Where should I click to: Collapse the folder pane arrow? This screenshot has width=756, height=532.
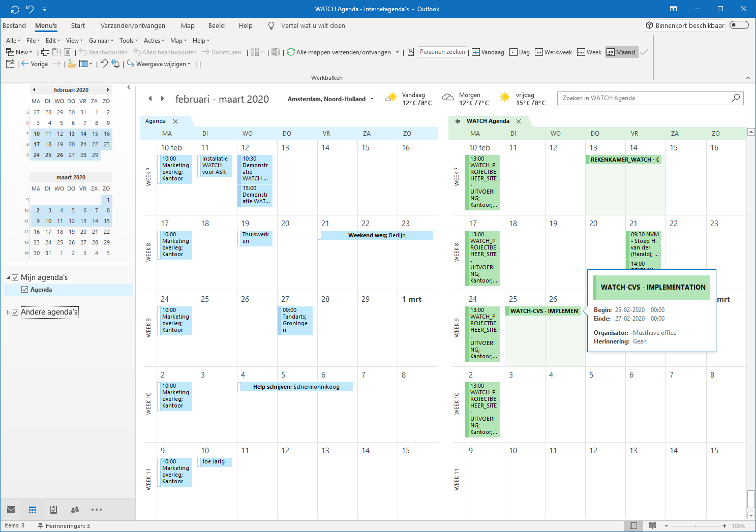click(x=129, y=87)
